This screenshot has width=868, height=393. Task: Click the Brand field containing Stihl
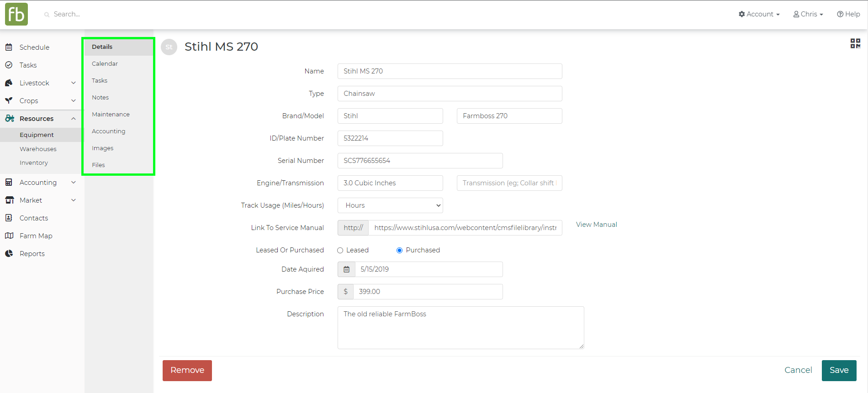point(390,116)
